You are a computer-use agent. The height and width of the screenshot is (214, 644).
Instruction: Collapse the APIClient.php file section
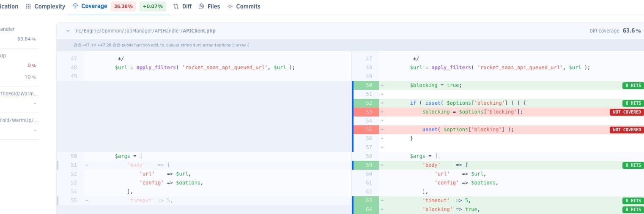coord(68,31)
